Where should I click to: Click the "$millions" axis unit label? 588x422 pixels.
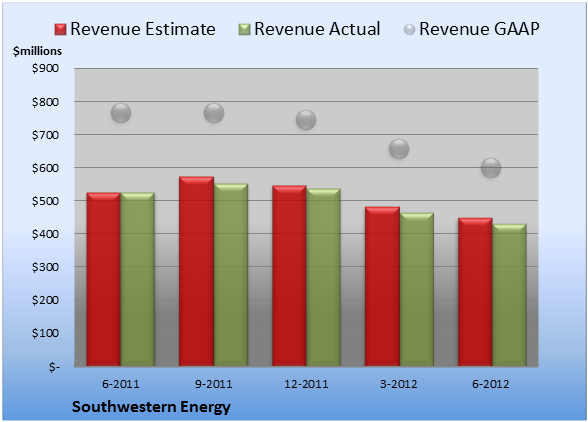tap(37, 51)
